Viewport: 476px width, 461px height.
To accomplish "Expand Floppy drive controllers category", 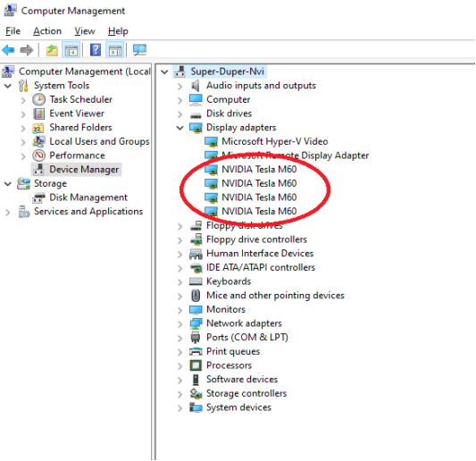I will 180,240.
